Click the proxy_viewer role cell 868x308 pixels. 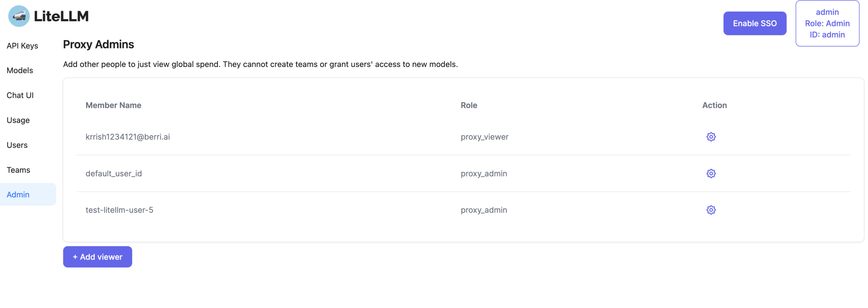coord(484,137)
